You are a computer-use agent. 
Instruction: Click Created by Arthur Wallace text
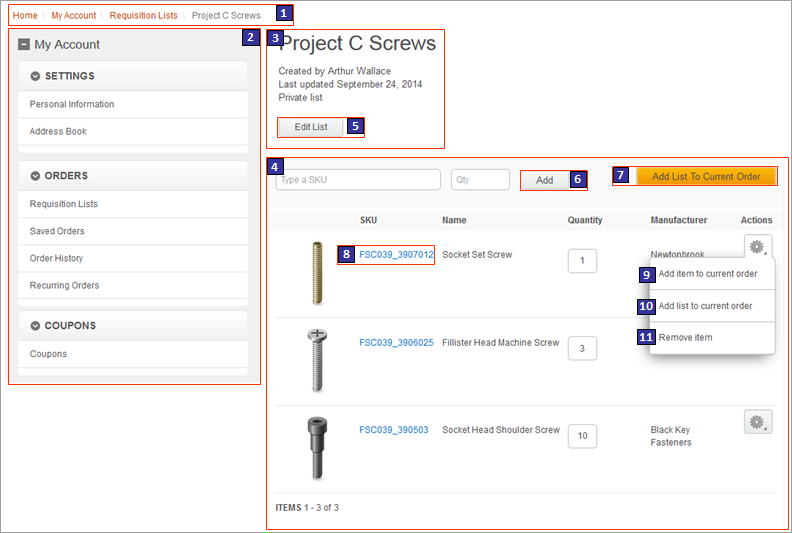[334, 71]
